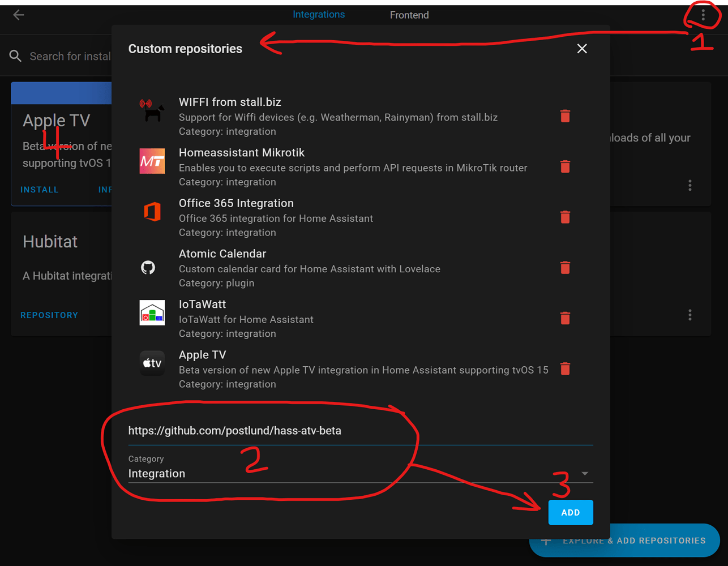Click the search magnifier icon
728x566 pixels.
[x=15, y=56]
